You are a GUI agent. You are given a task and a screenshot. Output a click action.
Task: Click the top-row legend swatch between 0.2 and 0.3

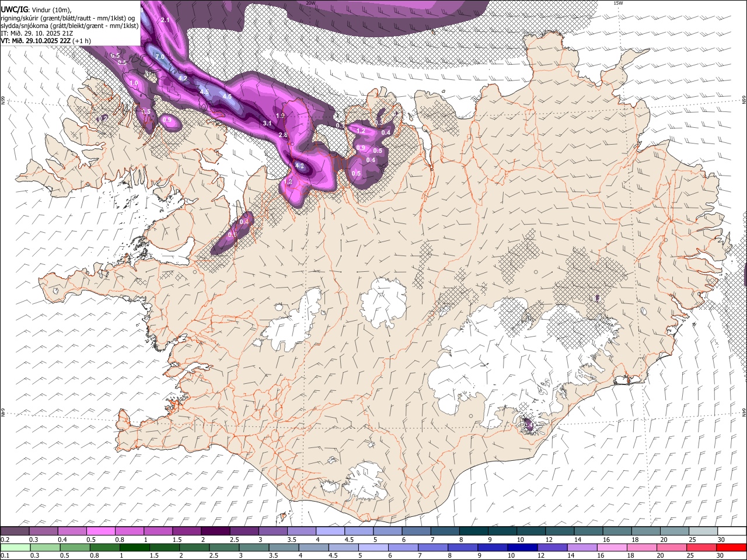pos(15,531)
